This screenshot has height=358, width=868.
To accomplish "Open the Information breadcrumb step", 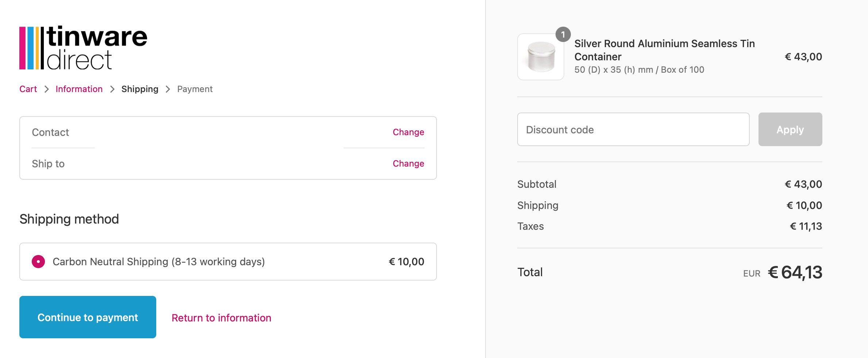I will [x=79, y=89].
